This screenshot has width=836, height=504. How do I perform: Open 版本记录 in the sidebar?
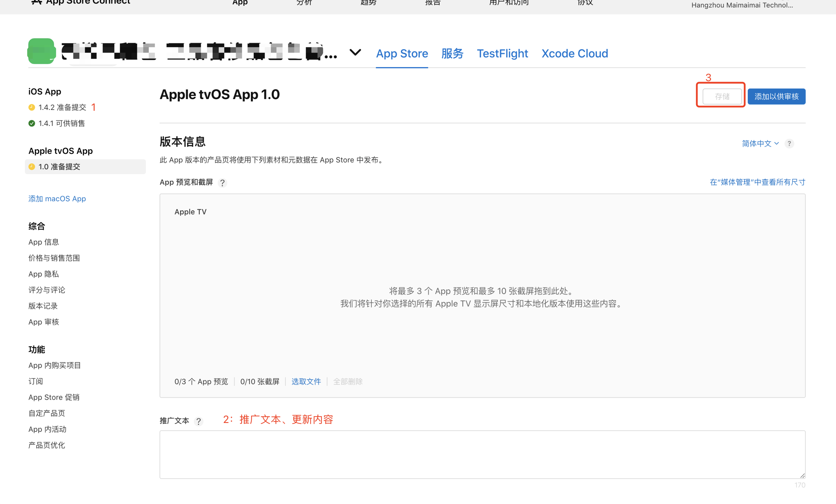coord(43,306)
